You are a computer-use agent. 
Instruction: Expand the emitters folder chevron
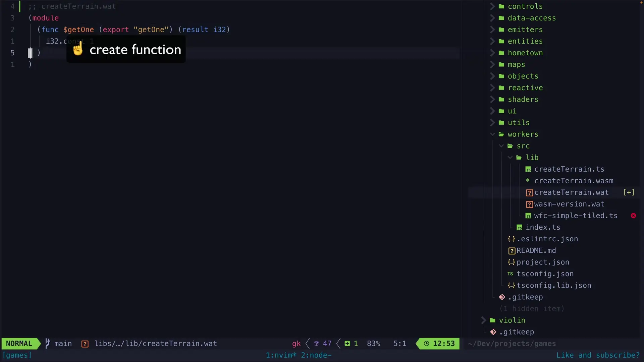[492, 29]
